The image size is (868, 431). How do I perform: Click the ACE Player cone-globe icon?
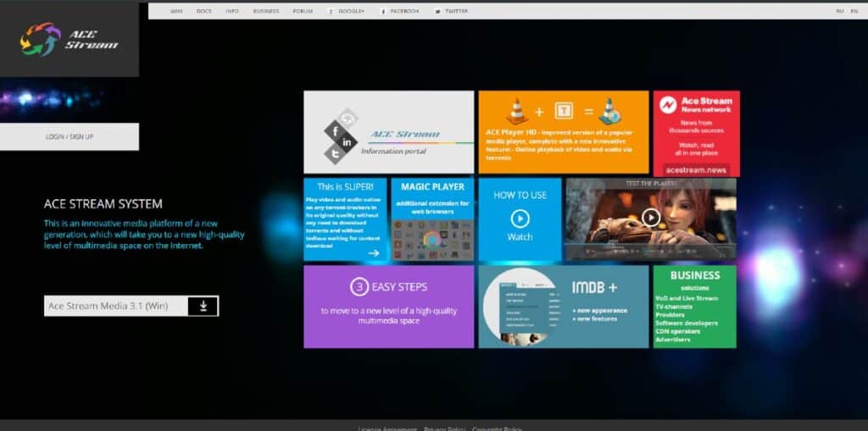(610, 111)
